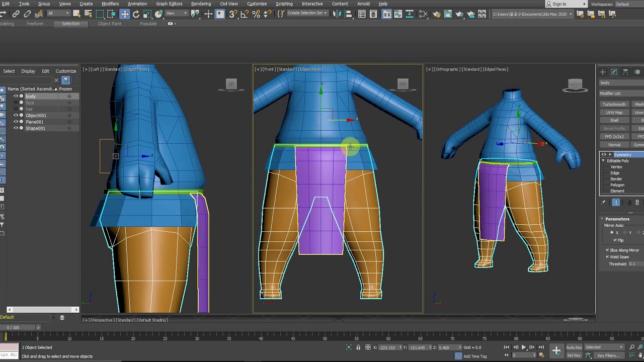Viewport: 644px width, 362px height.
Task: Open the Create tab plus icon in command panel
Action: click(603, 72)
